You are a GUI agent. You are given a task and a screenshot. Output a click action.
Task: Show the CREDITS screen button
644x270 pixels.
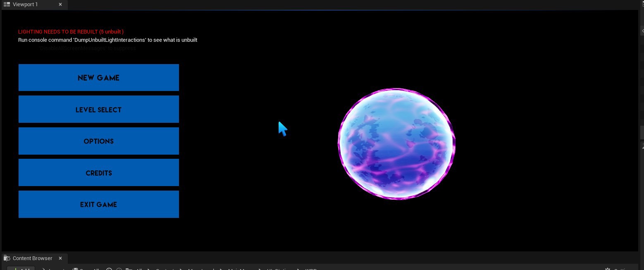point(98,172)
